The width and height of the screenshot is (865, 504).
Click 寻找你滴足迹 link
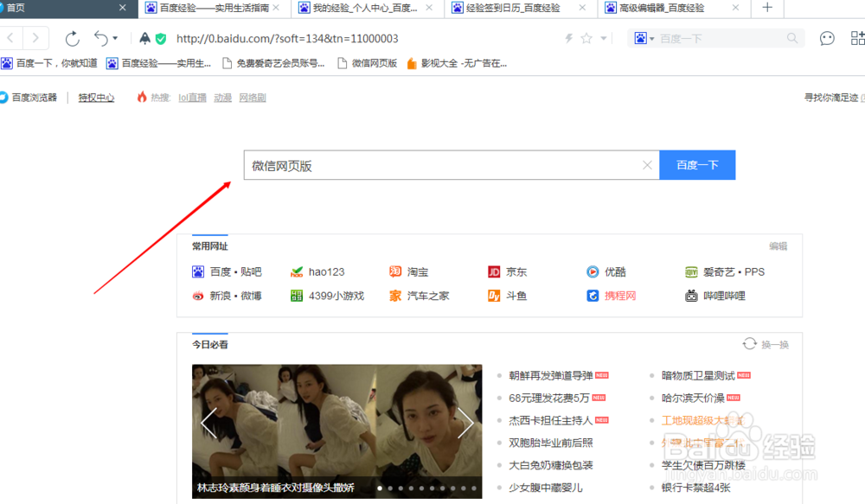click(831, 98)
